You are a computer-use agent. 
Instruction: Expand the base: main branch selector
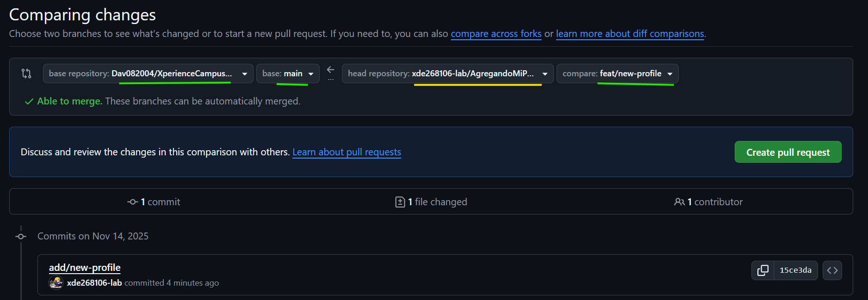point(288,73)
